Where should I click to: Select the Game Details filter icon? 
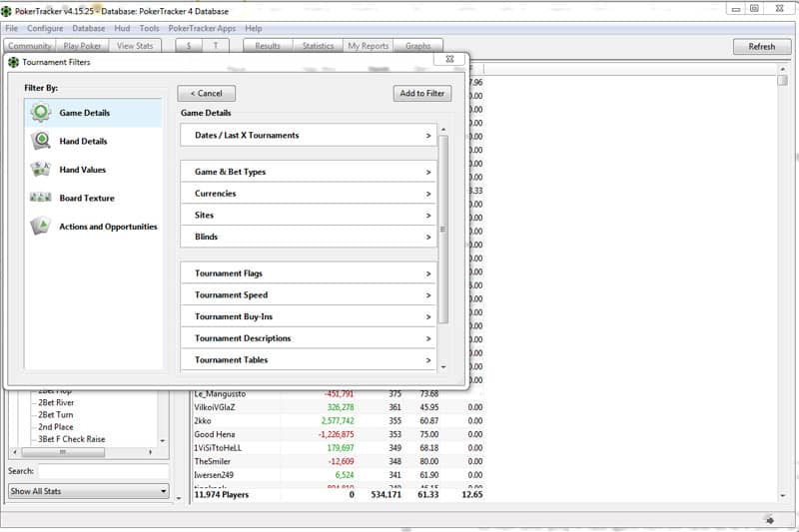(41, 113)
